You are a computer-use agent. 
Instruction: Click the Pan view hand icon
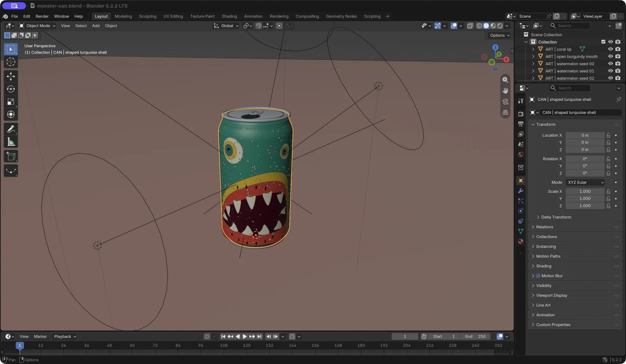(x=505, y=91)
